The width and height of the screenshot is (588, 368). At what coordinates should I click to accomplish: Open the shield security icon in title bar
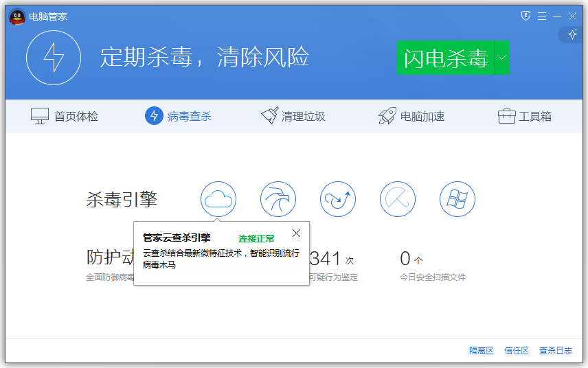[x=525, y=16]
